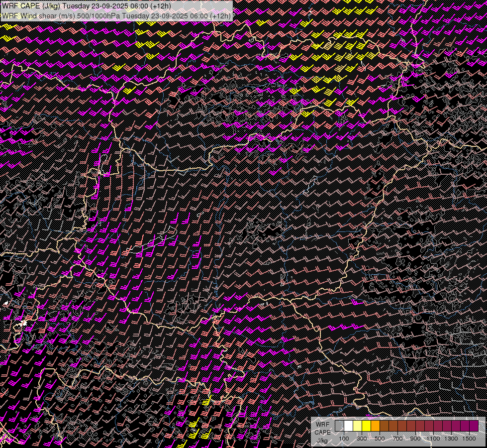This screenshot has height=448, width=487.
Task: Click the J/kg unit label in legend
Action: [322, 441]
